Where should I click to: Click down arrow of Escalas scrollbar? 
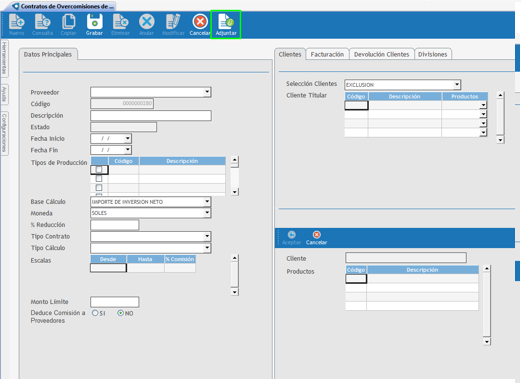click(235, 292)
